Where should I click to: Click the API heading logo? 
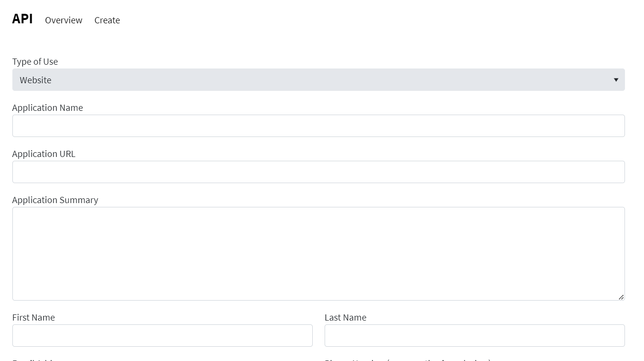click(x=22, y=19)
